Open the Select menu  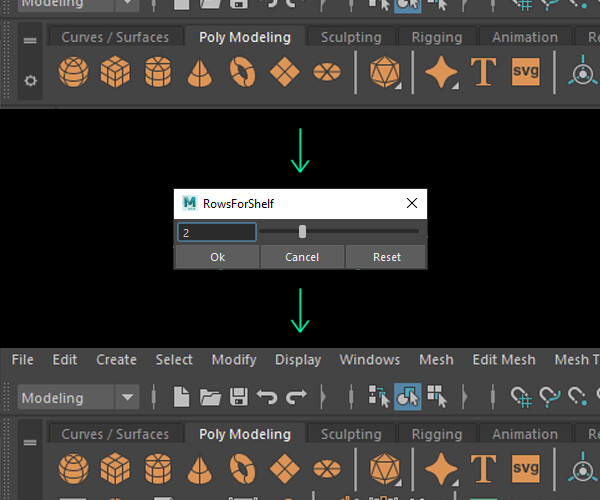(x=174, y=360)
